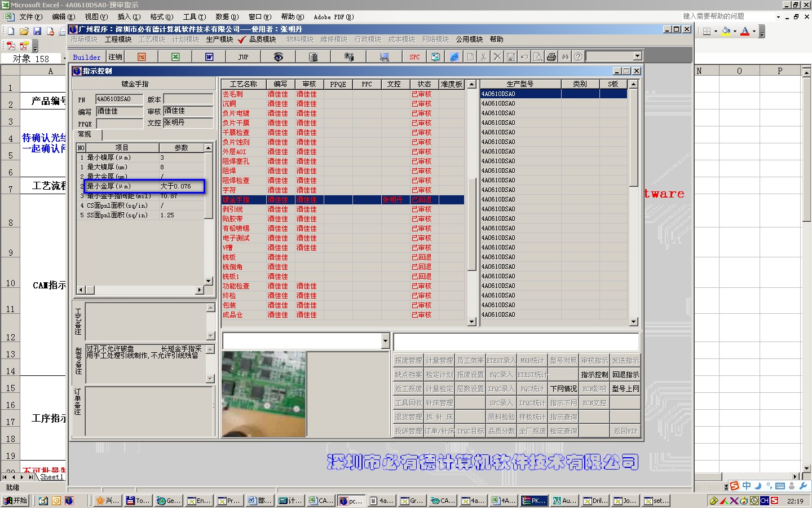Click the PN input field 4A0610DSA0

pos(119,99)
